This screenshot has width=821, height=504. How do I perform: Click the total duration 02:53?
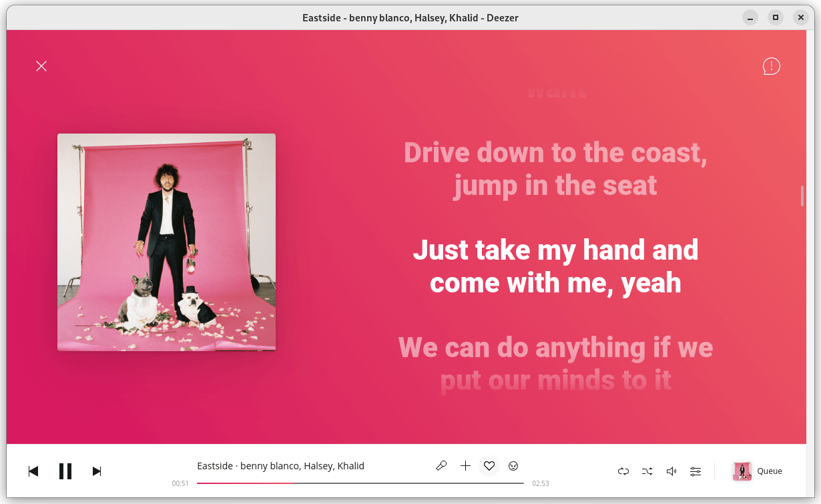(541, 483)
